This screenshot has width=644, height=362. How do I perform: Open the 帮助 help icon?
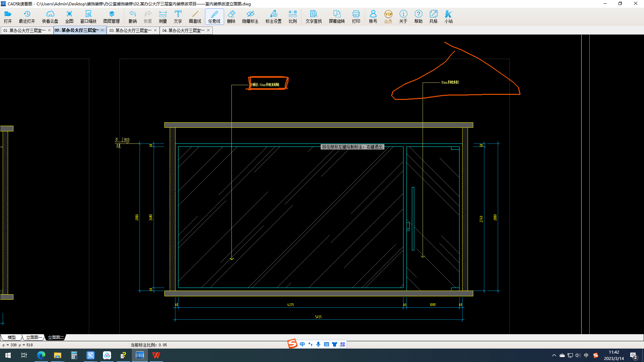[418, 17]
